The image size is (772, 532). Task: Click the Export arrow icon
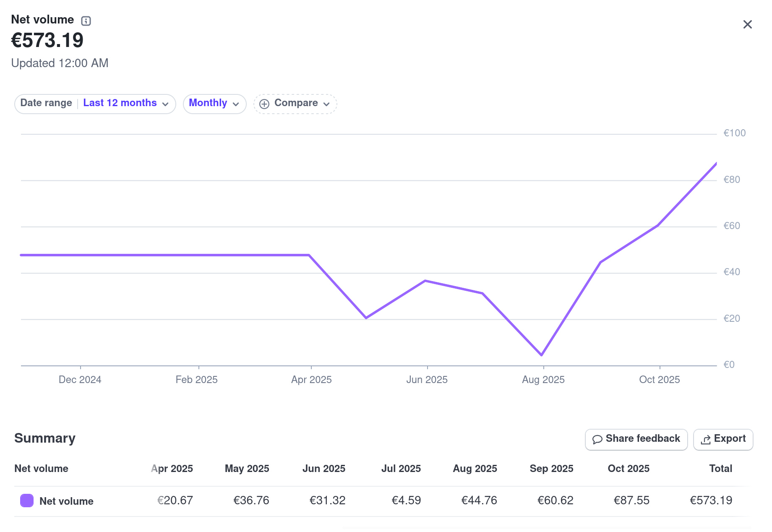(x=706, y=439)
